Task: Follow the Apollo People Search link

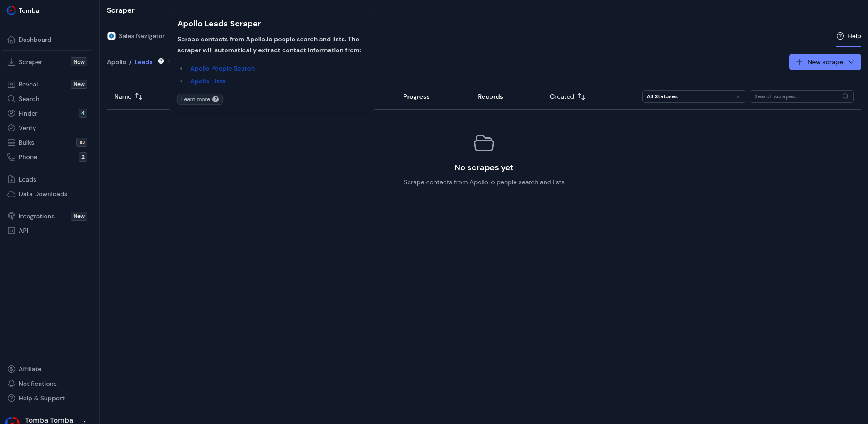Action: [x=222, y=69]
